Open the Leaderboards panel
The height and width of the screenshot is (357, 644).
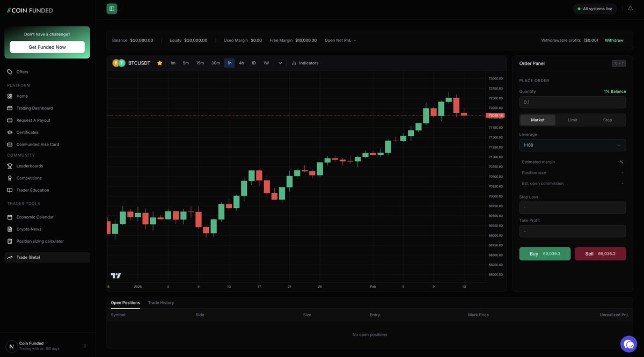[30, 165]
